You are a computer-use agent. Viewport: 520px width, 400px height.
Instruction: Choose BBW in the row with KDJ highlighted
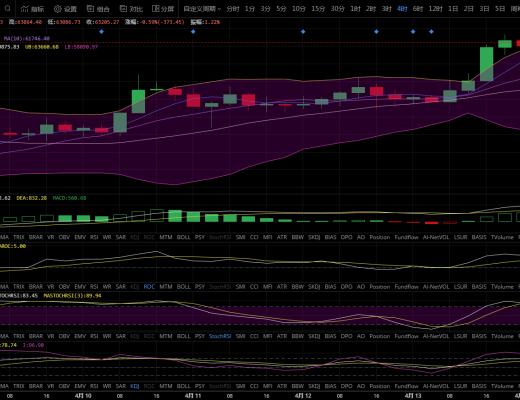click(x=297, y=386)
